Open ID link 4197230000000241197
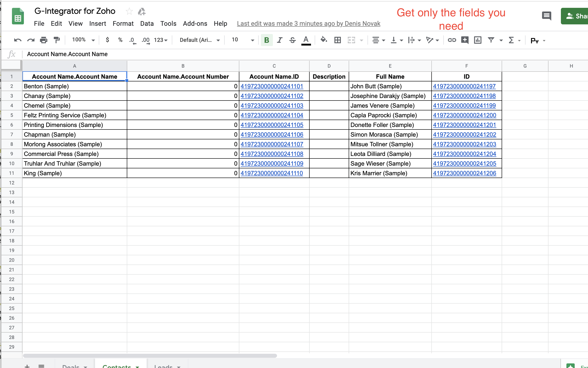Viewport: 588px width, 368px height. point(464,86)
